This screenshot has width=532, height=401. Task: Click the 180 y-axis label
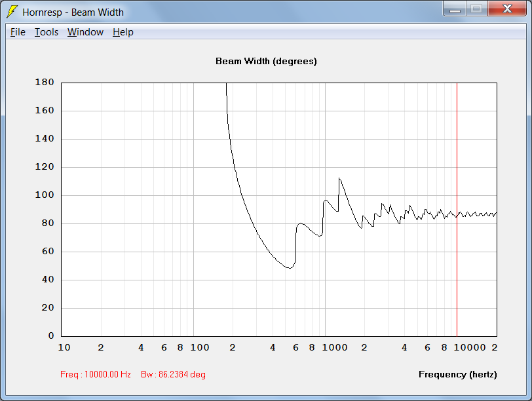(45, 82)
